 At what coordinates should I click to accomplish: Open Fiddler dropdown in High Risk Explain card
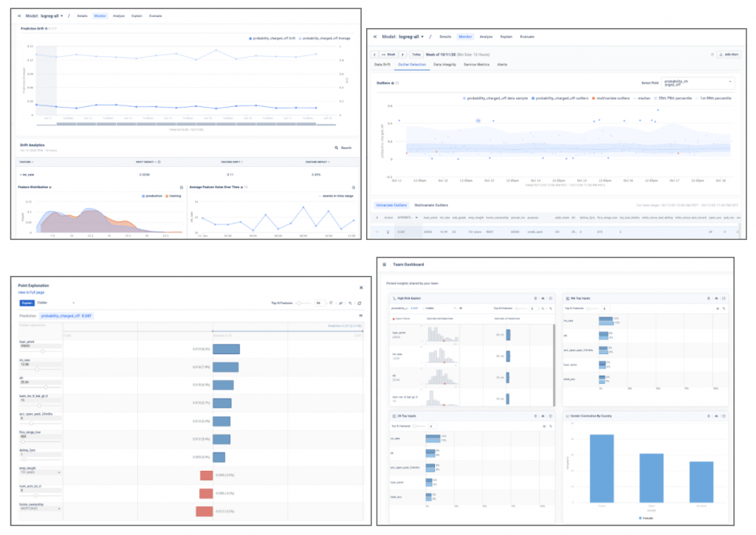pyautogui.click(x=440, y=308)
